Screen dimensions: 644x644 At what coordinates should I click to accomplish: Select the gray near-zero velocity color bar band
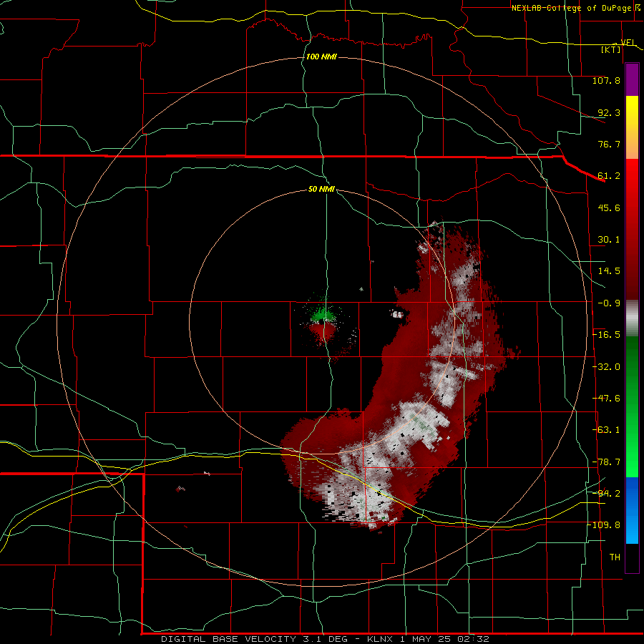pyautogui.click(x=632, y=318)
